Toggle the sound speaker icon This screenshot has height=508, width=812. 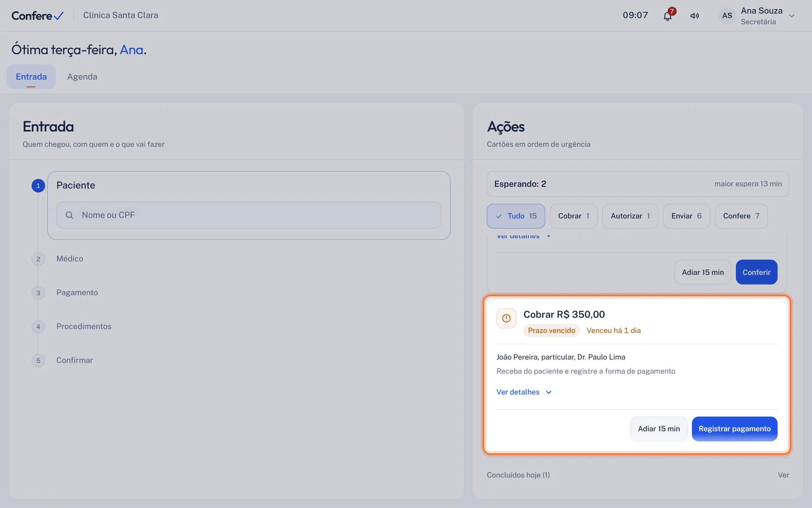(x=694, y=16)
